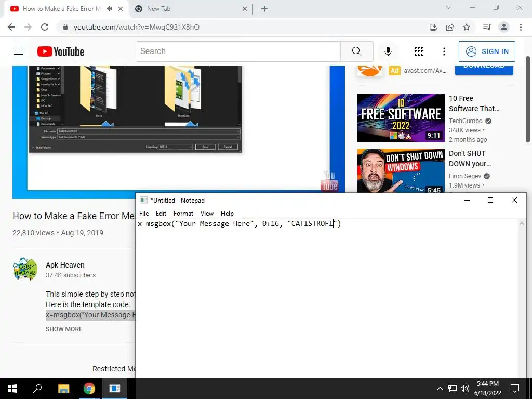
Task: Open the media control icon in Chrome toolbar
Action: pyautogui.click(x=487, y=27)
